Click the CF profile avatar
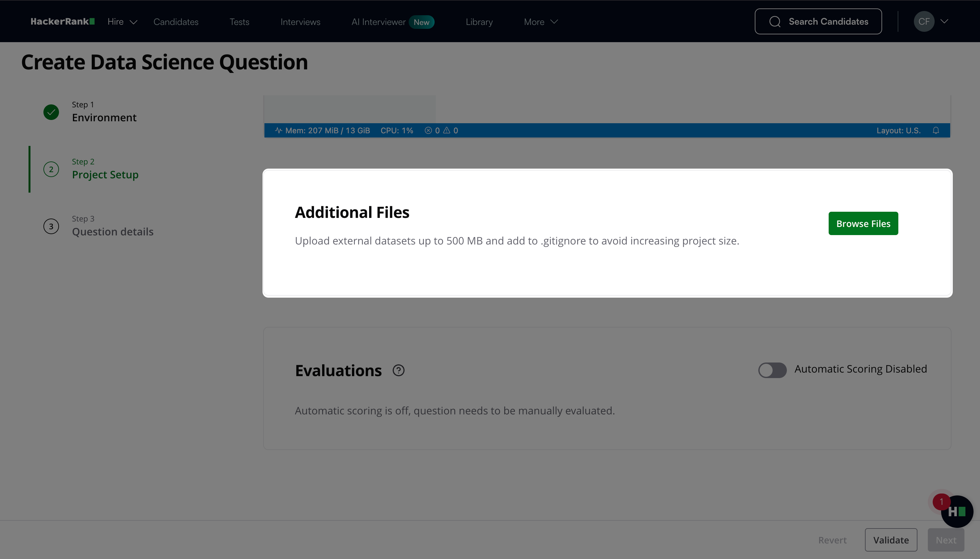This screenshot has width=980, height=559. point(924,21)
